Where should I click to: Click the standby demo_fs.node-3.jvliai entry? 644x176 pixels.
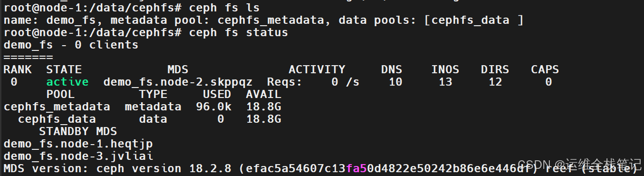click(x=78, y=156)
